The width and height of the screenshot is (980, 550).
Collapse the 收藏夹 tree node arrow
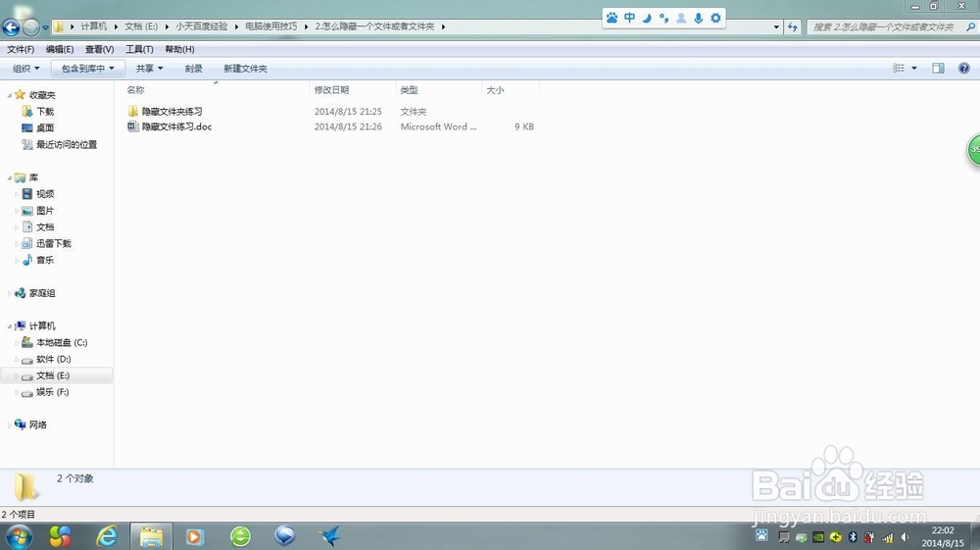(10, 95)
